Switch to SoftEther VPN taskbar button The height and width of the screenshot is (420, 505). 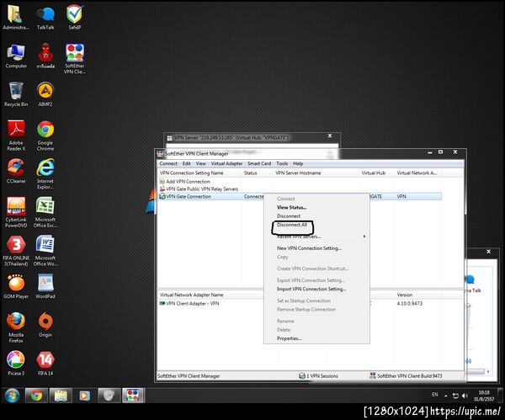[x=133, y=396]
